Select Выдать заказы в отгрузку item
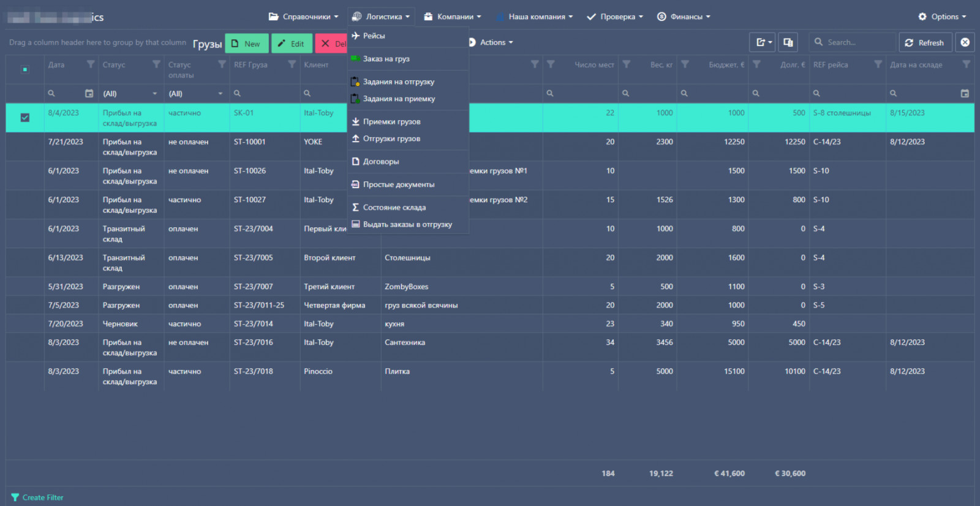This screenshot has width=980, height=506. [x=408, y=224]
